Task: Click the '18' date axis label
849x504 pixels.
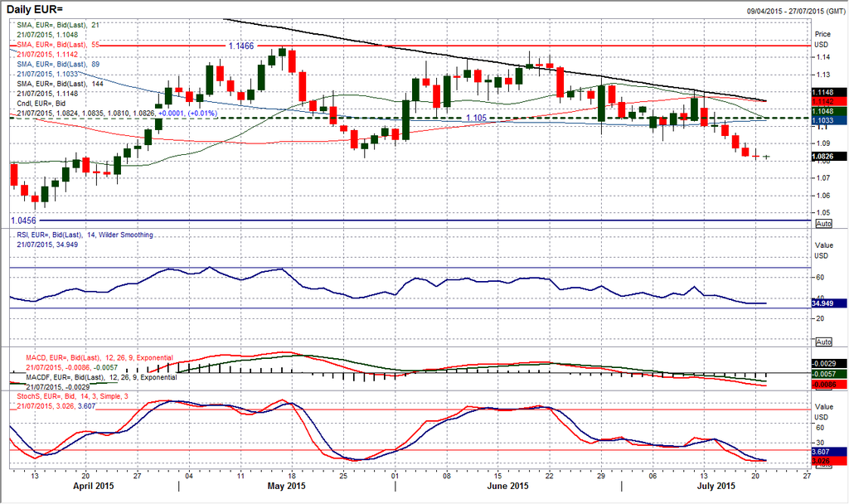Action: [291, 476]
